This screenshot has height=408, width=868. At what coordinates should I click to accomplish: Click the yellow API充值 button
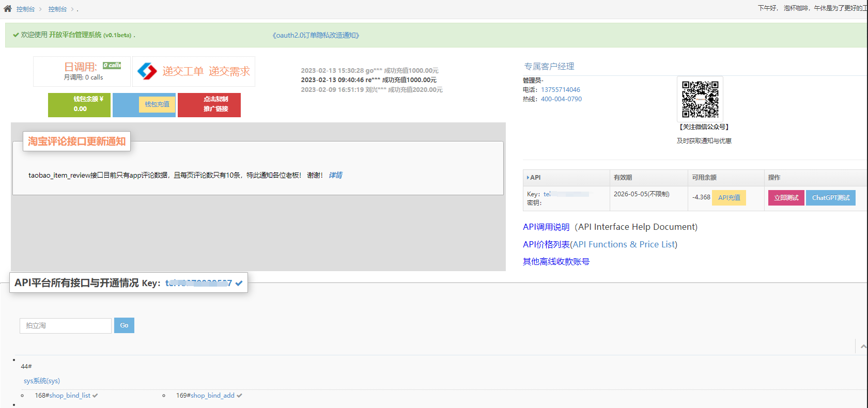[x=729, y=198]
